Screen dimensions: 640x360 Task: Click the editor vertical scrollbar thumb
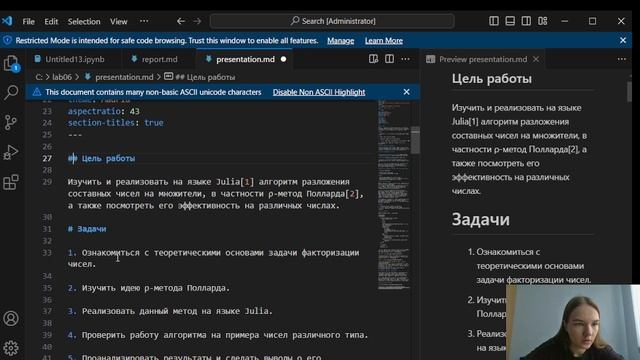click(x=416, y=140)
